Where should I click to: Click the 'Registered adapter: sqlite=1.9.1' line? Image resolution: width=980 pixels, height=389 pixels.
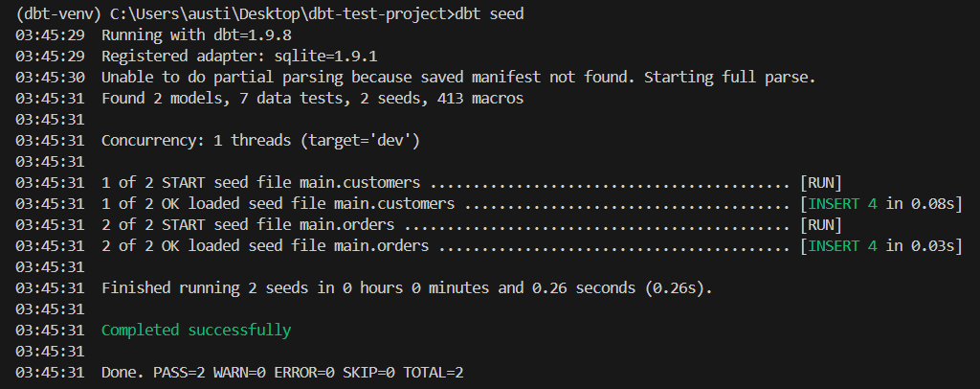click(x=239, y=57)
